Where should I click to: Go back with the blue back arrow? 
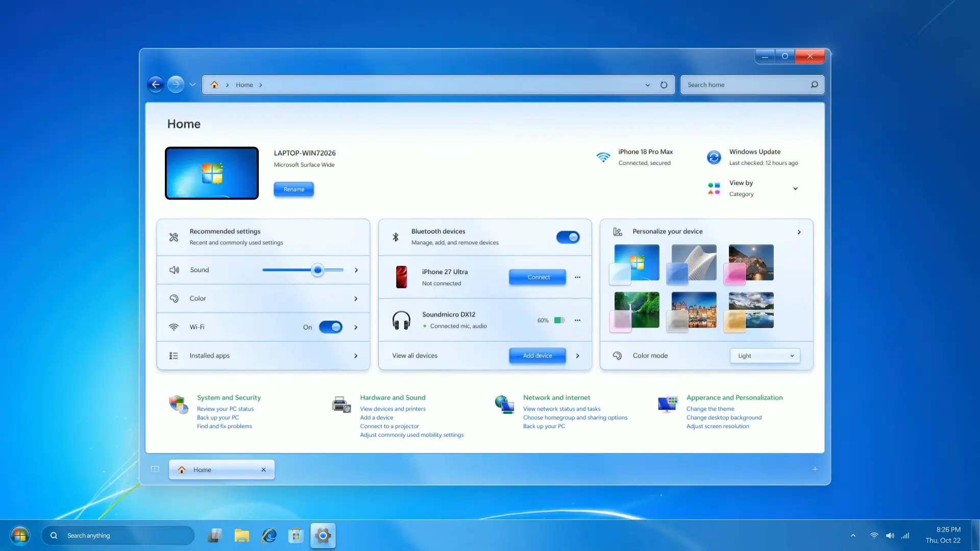click(156, 85)
